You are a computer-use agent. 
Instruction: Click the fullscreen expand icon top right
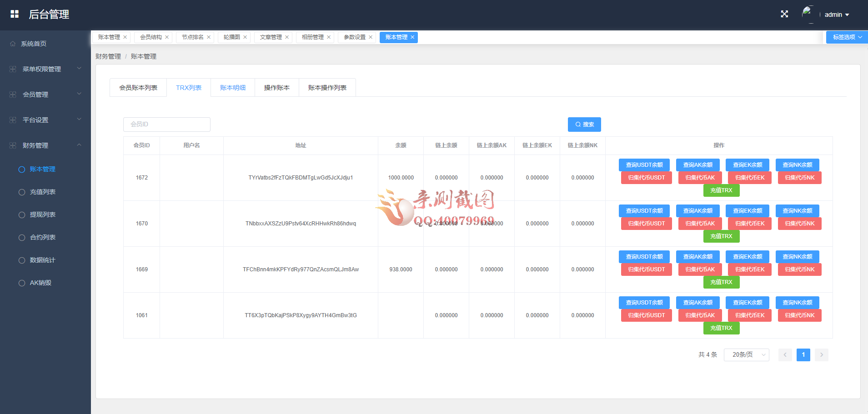784,14
